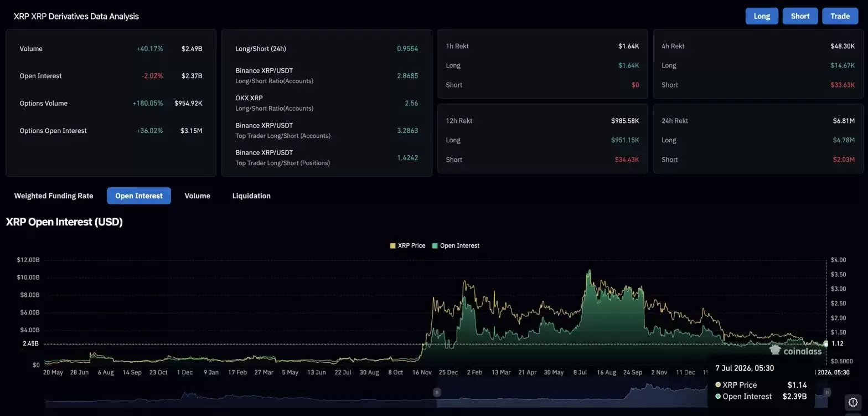Click Options Open Interest value $3.15M
The width and height of the screenshot is (868, 416).
[191, 131]
